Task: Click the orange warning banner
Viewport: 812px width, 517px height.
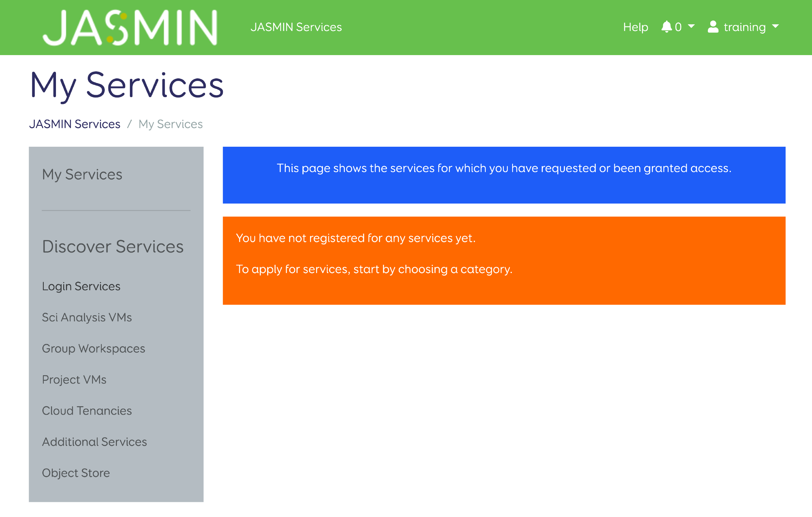Action: coord(504,259)
